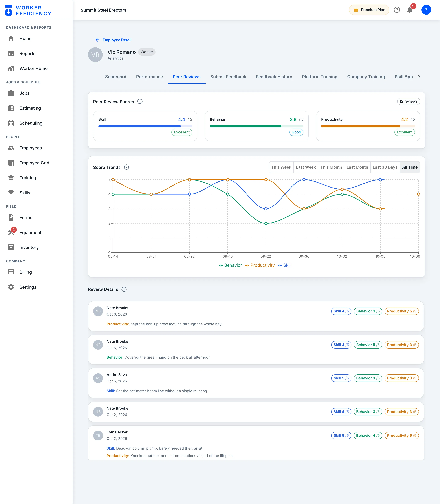
Task: Open the Submit Feedback tab
Action: pos(228,77)
